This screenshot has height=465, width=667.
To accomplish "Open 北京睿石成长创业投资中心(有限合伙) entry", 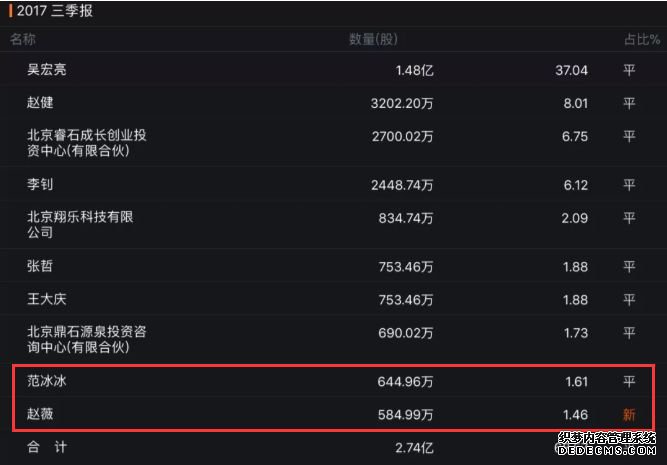I will (x=93, y=142).
